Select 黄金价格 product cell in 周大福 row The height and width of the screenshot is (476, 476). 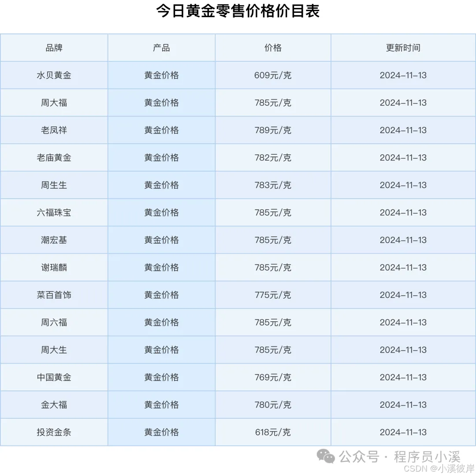[161, 103]
